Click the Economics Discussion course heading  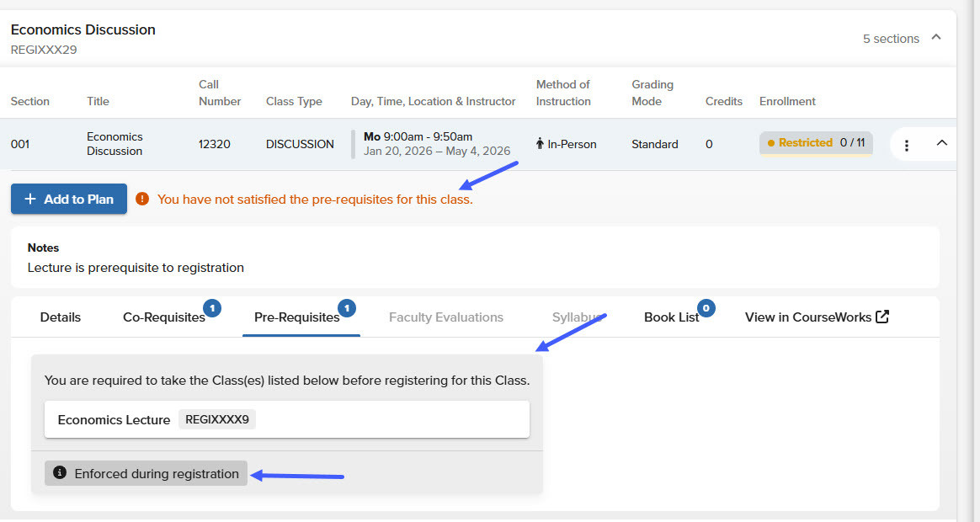[x=83, y=29]
